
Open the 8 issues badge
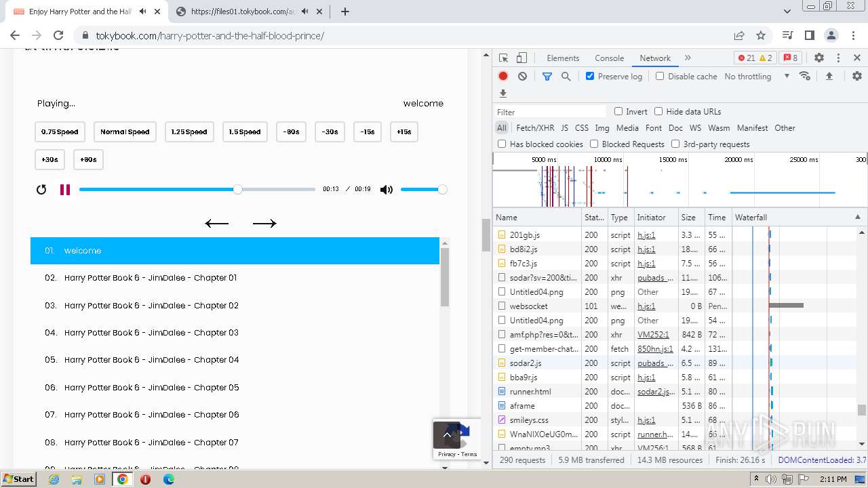pyautogui.click(x=790, y=58)
